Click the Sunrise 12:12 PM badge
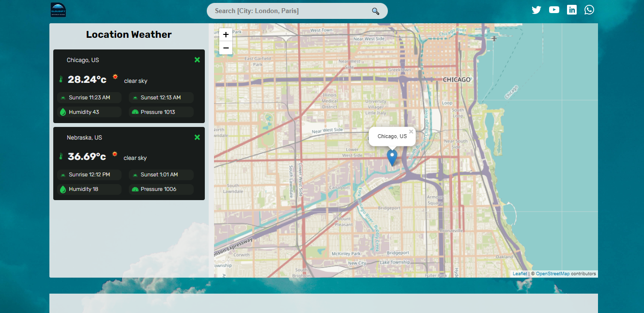644x313 pixels. [89, 174]
